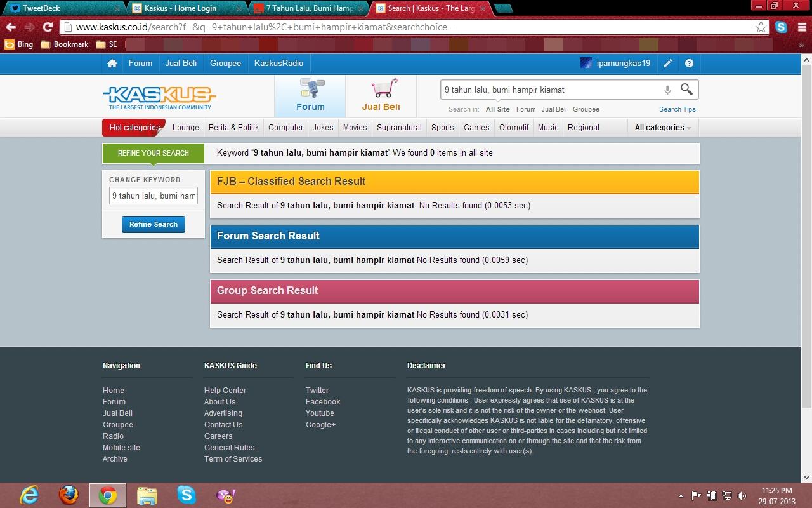Open General Rules footer link
812x508 pixels.
point(230,448)
